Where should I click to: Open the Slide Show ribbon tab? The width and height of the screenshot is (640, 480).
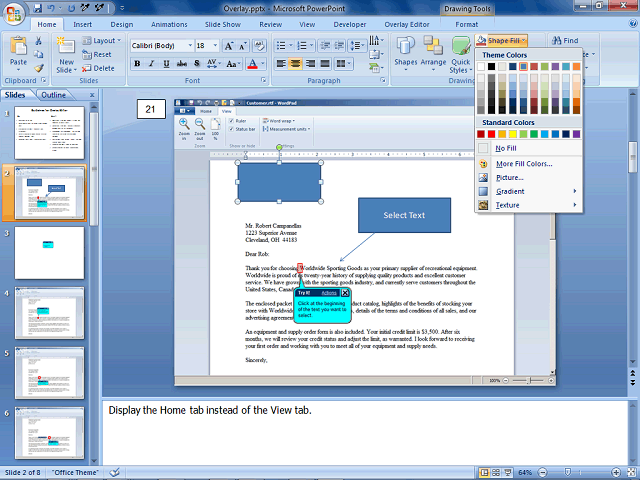(222, 24)
